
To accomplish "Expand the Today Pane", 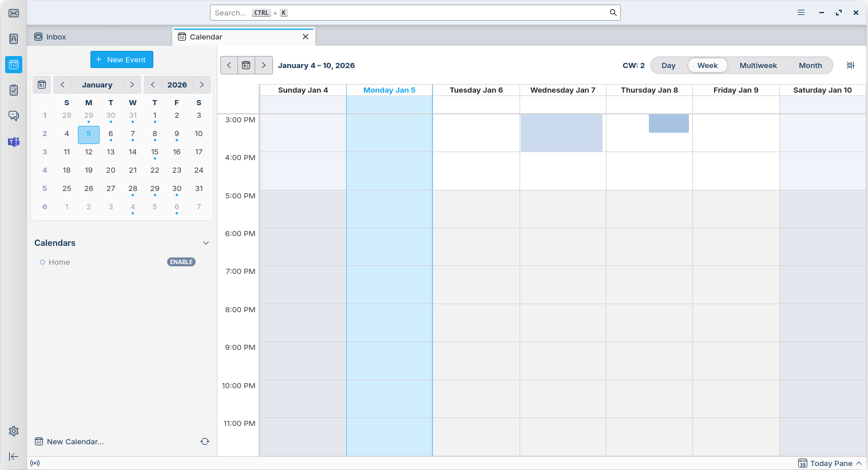I will (x=830, y=463).
